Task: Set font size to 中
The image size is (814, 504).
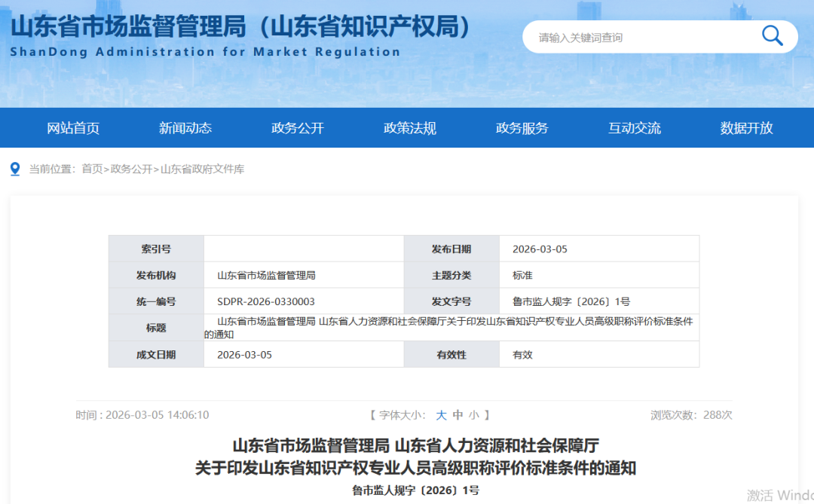Action: 457,414
